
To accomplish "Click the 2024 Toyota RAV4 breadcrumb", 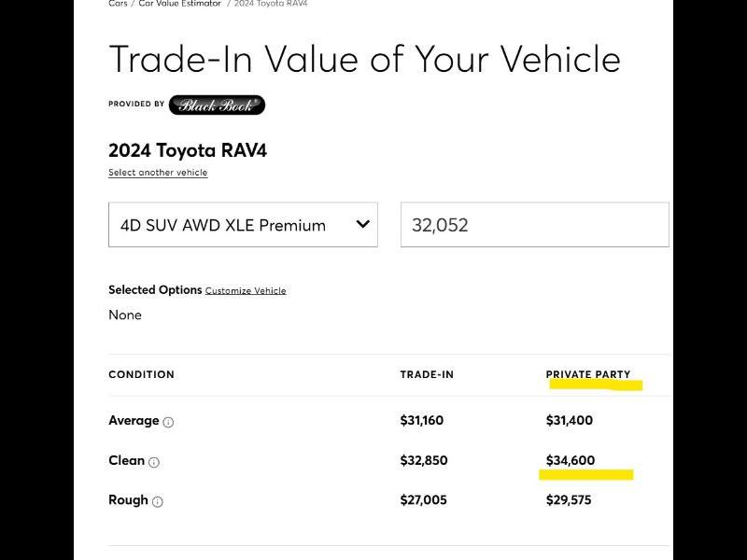I will [x=275, y=4].
